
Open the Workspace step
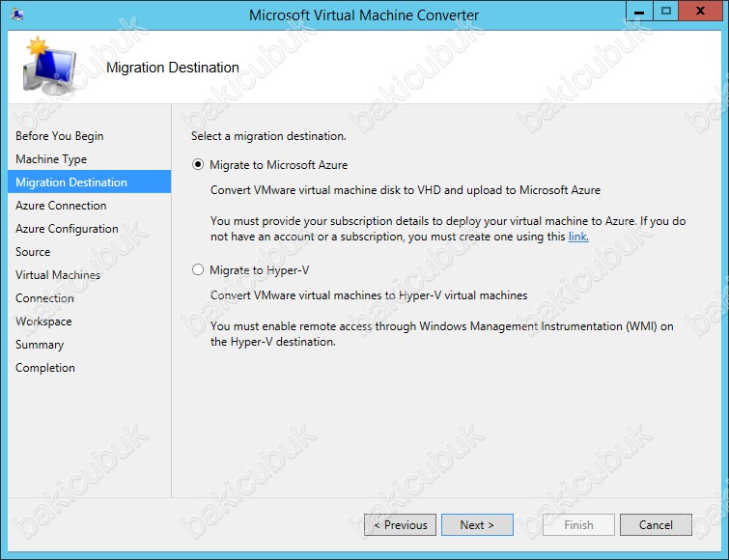tap(43, 322)
